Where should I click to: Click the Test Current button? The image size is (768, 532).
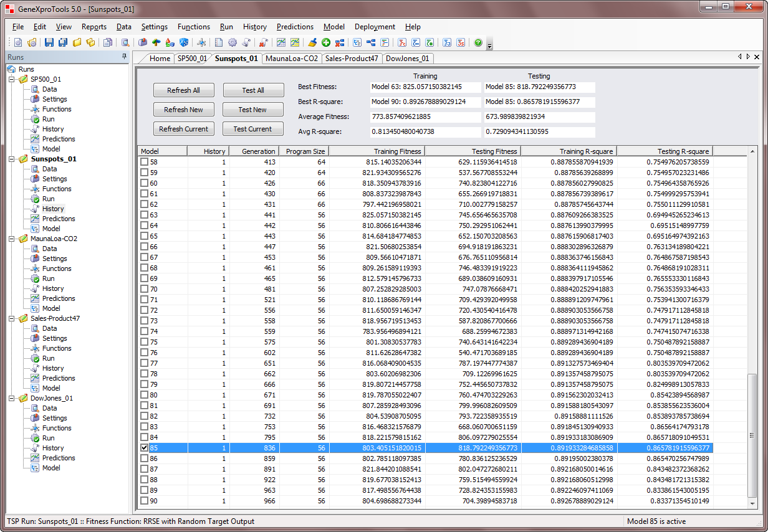point(252,129)
